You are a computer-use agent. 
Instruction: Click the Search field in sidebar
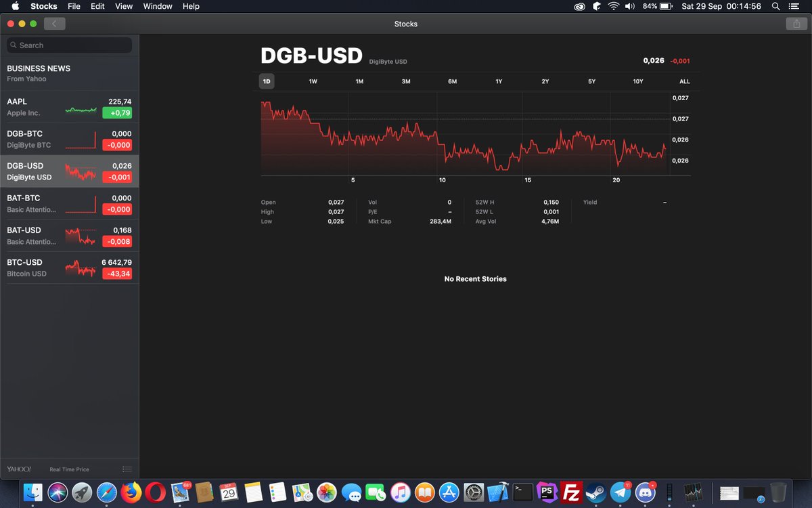pos(69,45)
